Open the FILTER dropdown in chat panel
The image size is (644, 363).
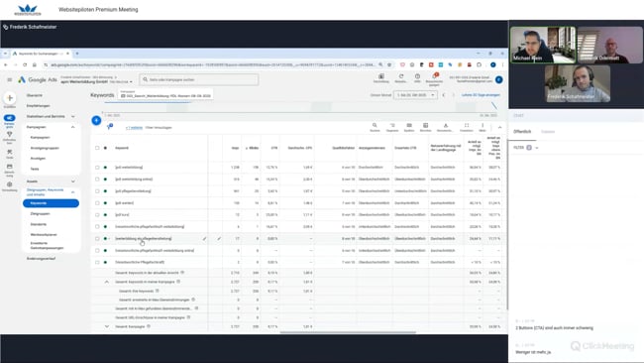pyautogui.click(x=526, y=148)
